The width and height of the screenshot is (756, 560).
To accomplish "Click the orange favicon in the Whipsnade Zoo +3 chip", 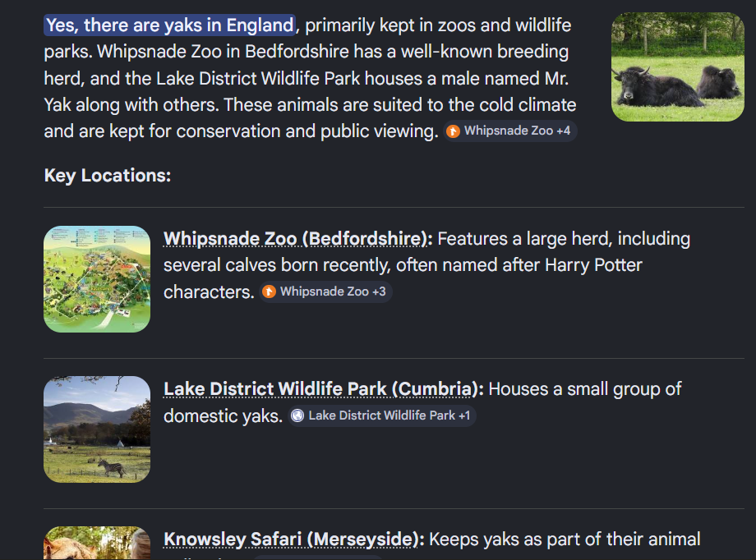I will (x=269, y=291).
